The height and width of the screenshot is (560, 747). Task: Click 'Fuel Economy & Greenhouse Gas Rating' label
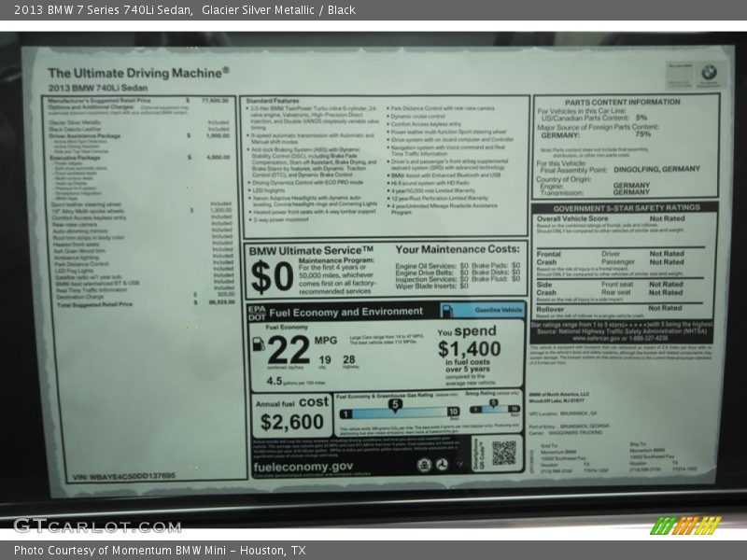pos(385,396)
